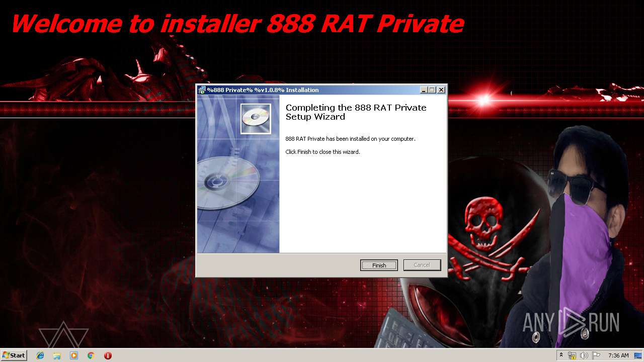
Task: Click the disabled Cancel button
Action: click(422, 265)
